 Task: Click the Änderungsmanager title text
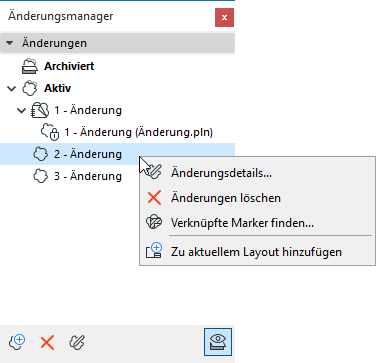[x=61, y=16]
